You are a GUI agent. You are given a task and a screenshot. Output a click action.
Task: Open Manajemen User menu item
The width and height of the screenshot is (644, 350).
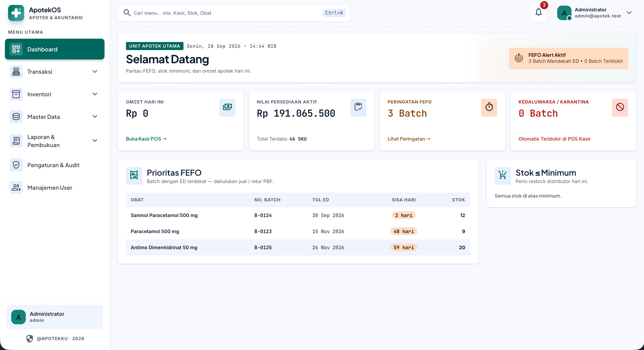tap(55, 188)
